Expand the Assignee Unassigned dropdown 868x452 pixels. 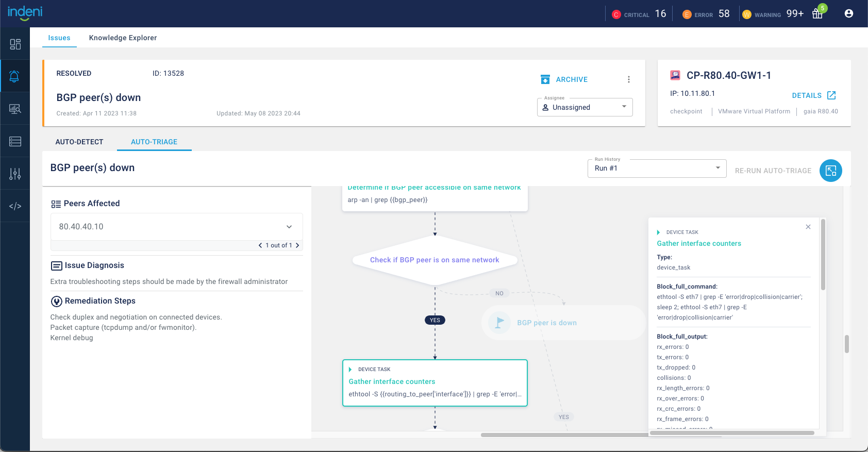pos(585,107)
